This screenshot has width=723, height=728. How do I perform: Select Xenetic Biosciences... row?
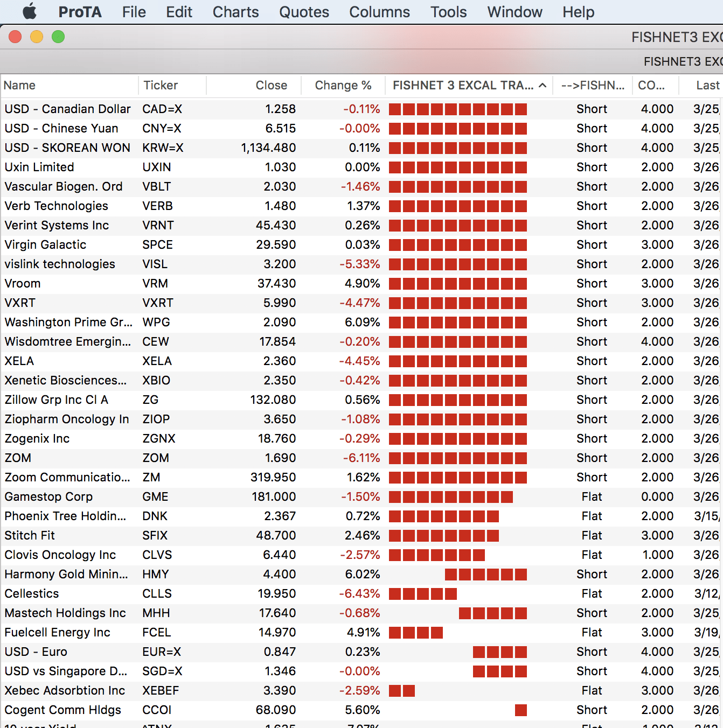361,380
